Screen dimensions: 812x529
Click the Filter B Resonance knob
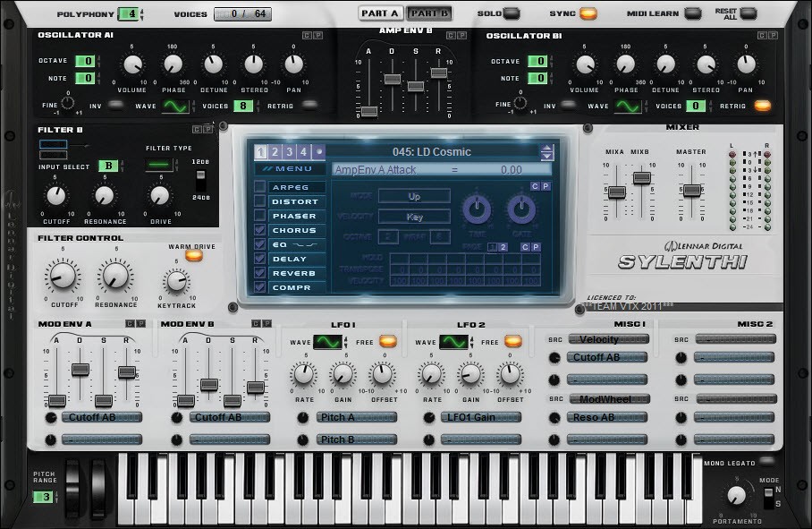point(104,196)
